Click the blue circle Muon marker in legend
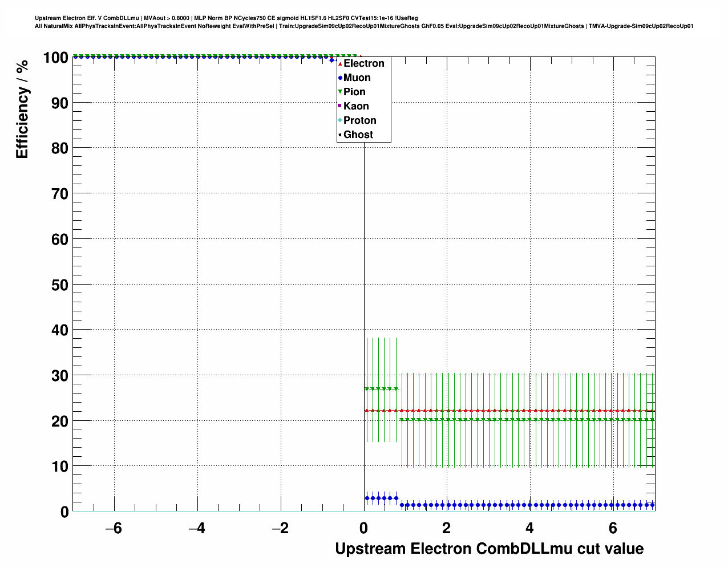The height and width of the screenshot is (568, 728). click(340, 78)
